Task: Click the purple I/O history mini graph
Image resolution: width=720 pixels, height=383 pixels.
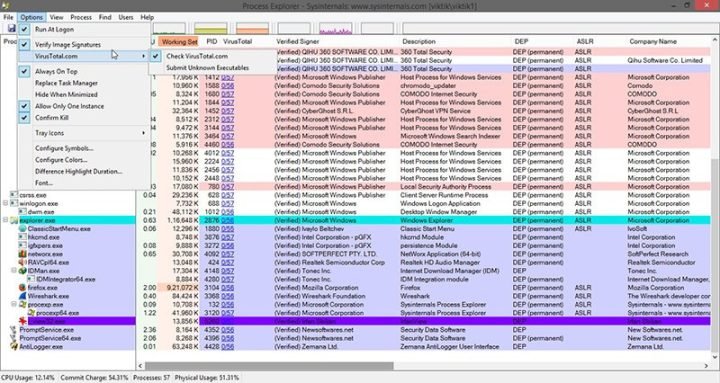Action: point(336,28)
